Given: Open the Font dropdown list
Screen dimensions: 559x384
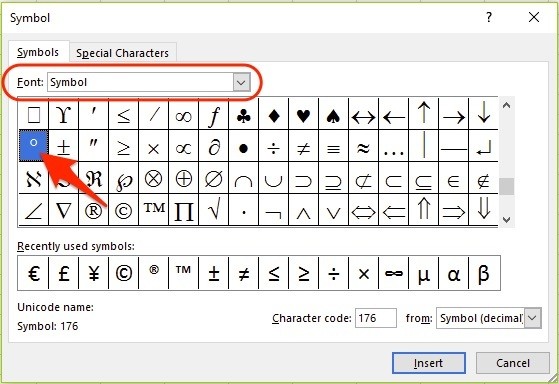Looking at the screenshot, I should point(241,82).
